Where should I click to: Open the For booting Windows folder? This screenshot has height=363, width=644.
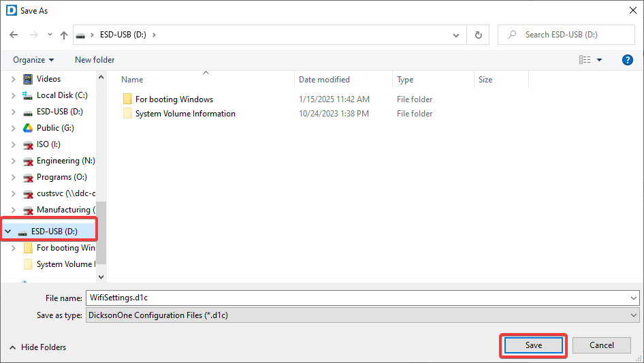click(x=174, y=99)
